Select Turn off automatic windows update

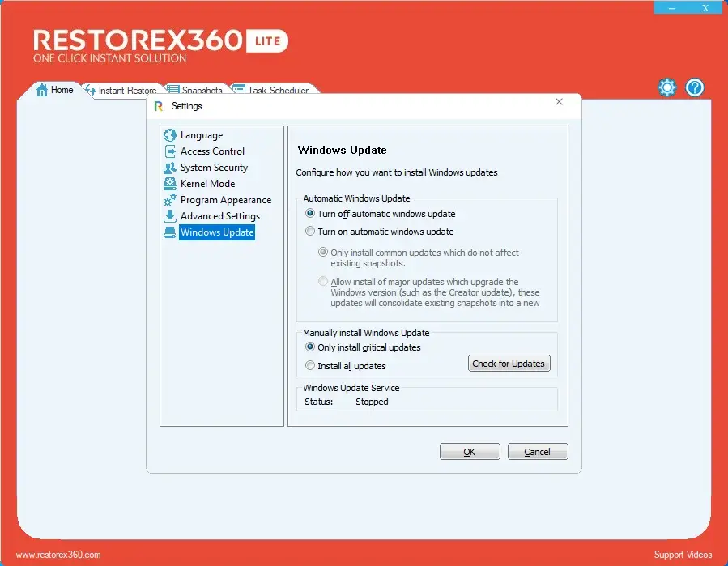310,214
